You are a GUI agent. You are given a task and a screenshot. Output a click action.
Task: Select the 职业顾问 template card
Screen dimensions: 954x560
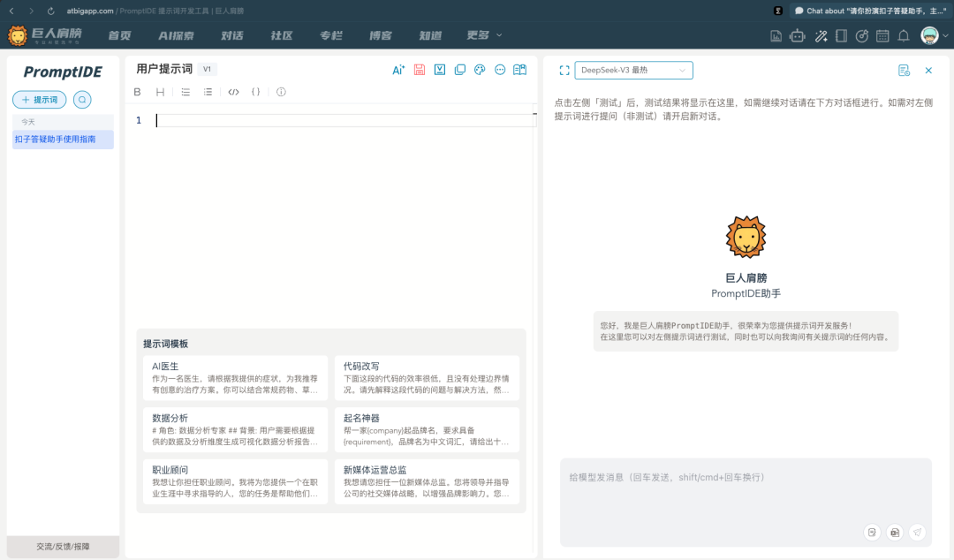[236, 481]
